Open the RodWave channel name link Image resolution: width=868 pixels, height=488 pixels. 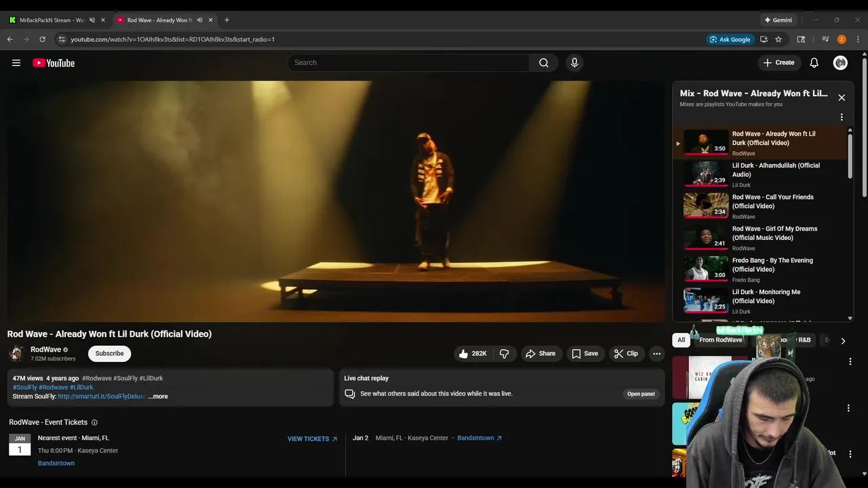[45, 350]
